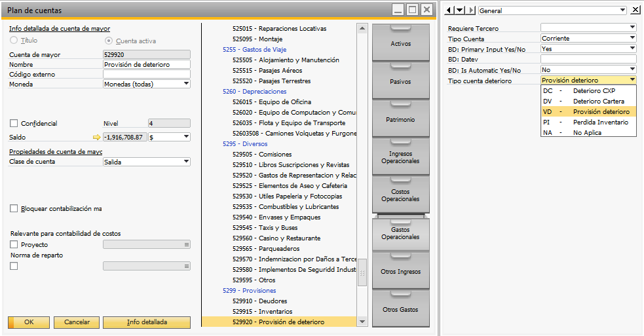This screenshot has width=644, height=336.
Task: Click the previous category arrow in side panel
Action: 449,10
